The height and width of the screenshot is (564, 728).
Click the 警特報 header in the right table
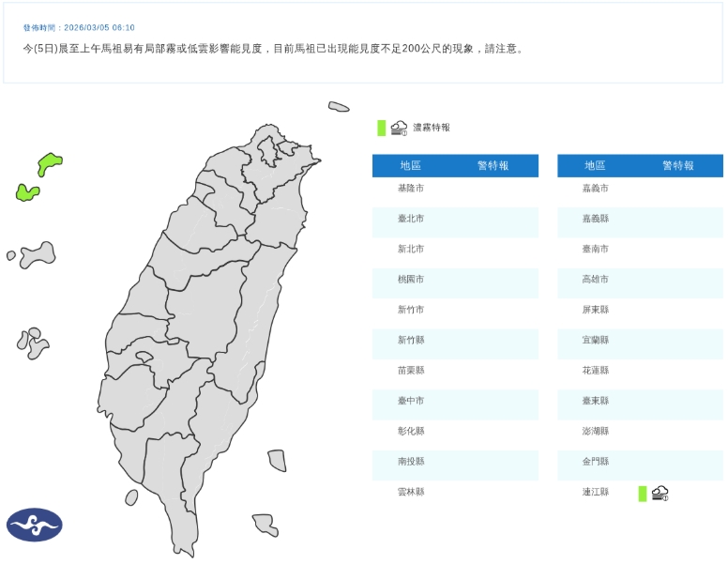[678, 165]
